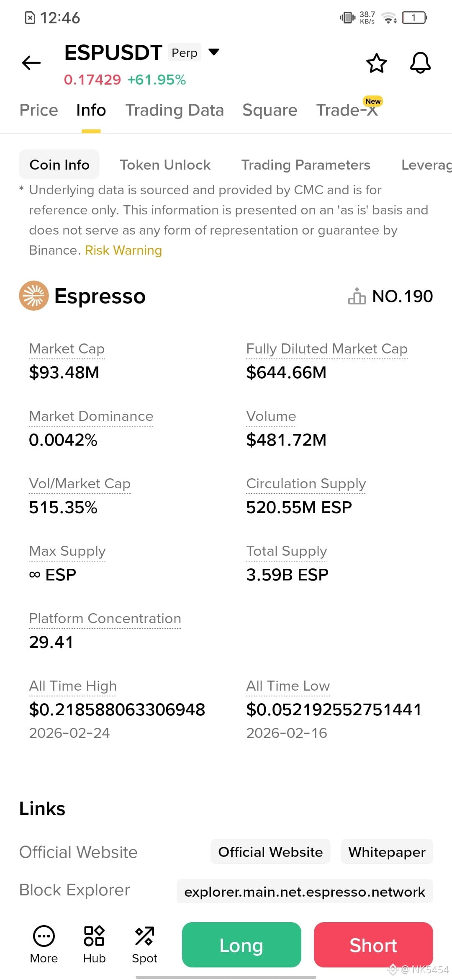452x980 pixels.
Task: Select the Token Unlock sub-tab
Action: [x=165, y=165]
